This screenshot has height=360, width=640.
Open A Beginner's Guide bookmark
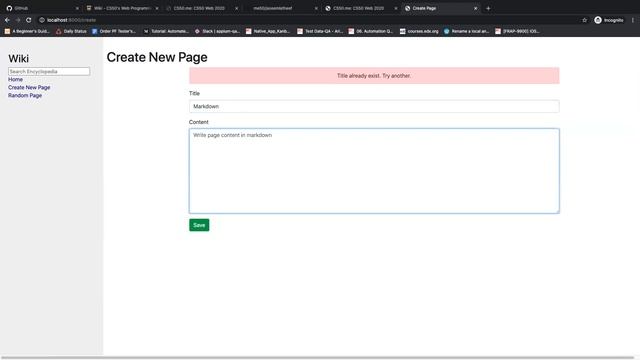pyautogui.click(x=27, y=31)
